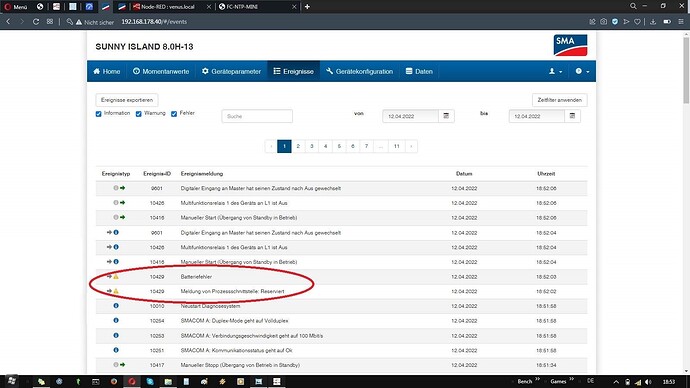Click info icon on Verbindungsgeschwindigkeit 100 Mbit/s row
The width and height of the screenshot is (690, 388).
116,335
